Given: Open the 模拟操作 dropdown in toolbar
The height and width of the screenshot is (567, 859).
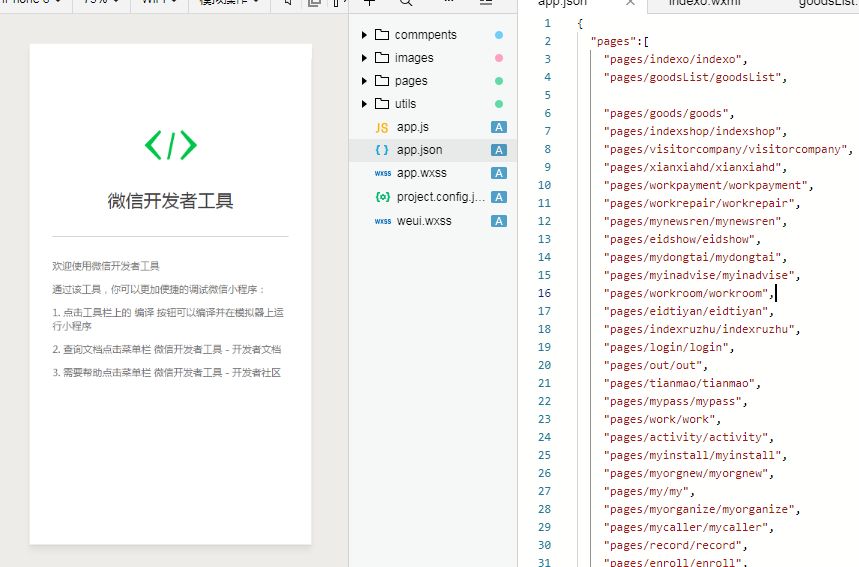Looking at the screenshot, I should [229, 2].
